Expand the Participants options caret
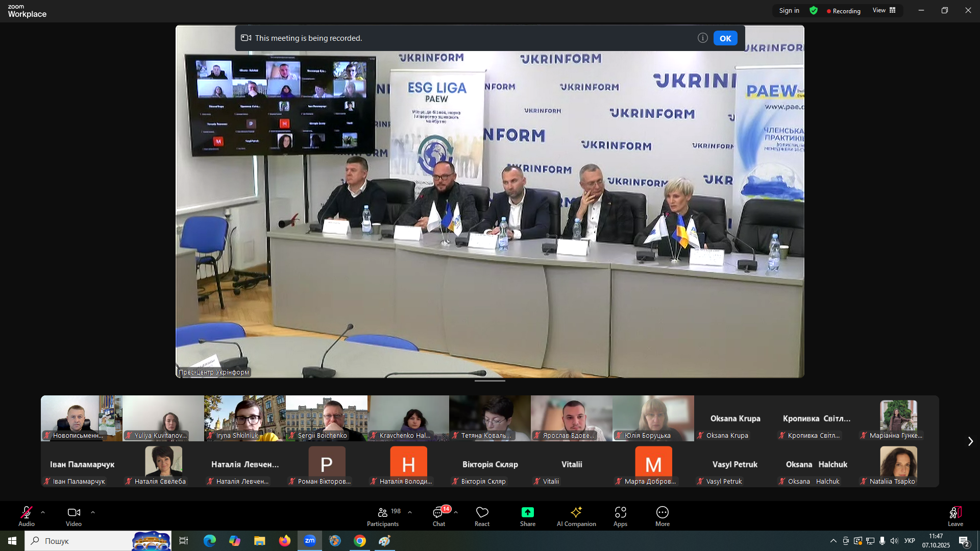This screenshot has height=551, width=980. coord(410,512)
